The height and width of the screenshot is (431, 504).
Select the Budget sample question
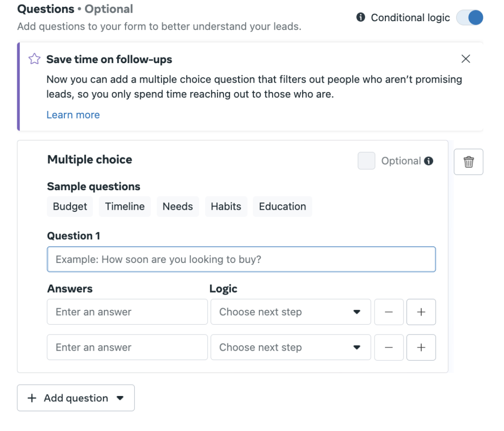click(x=70, y=206)
